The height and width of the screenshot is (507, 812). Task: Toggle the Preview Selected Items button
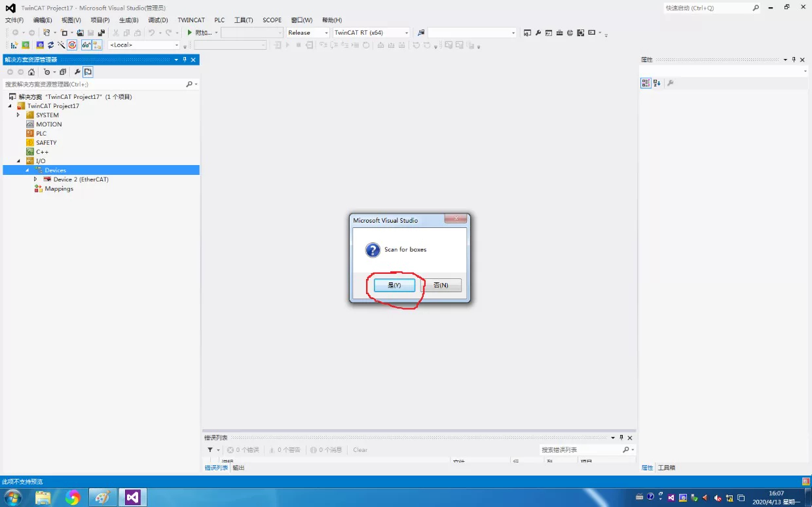88,72
